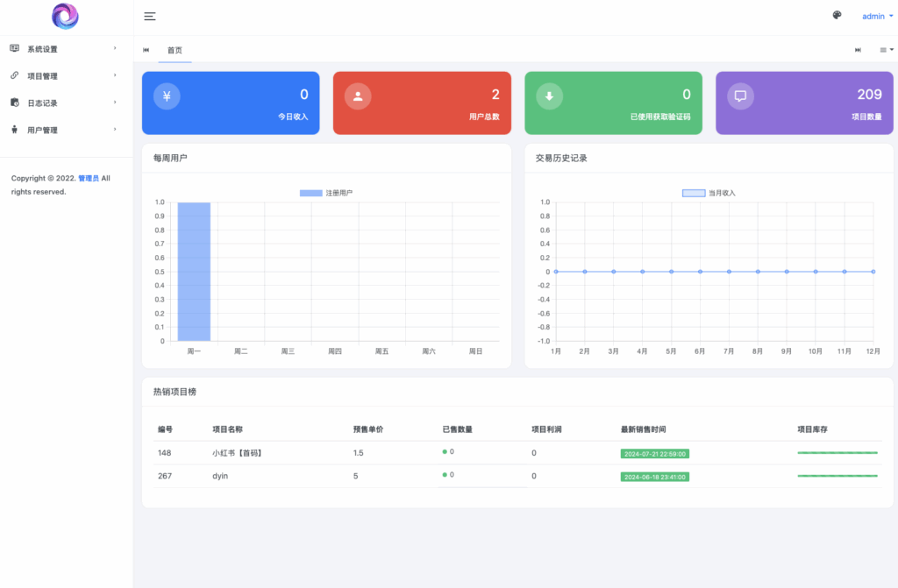Open the admin user dropdown

point(877,17)
